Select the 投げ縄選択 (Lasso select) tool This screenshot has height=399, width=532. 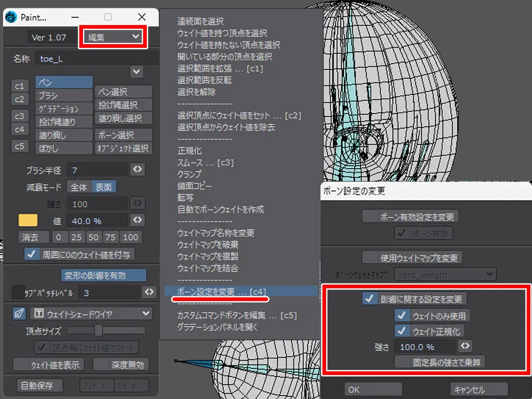[x=123, y=105]
